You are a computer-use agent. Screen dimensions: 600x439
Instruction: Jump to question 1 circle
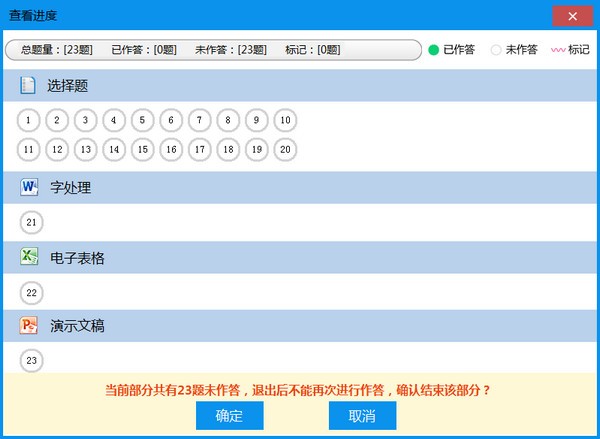tap(30, 121)
